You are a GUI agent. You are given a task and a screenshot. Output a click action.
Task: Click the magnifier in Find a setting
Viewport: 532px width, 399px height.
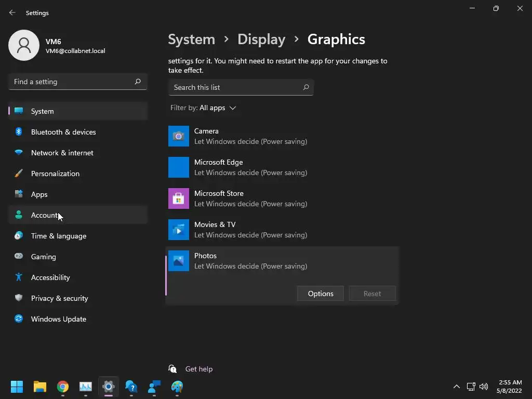tap(137, 82)
